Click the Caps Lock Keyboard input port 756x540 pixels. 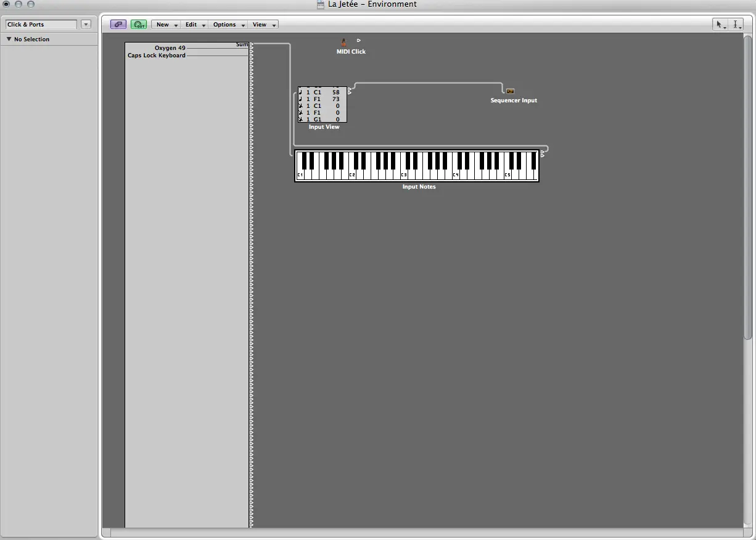tap(157, 55)
